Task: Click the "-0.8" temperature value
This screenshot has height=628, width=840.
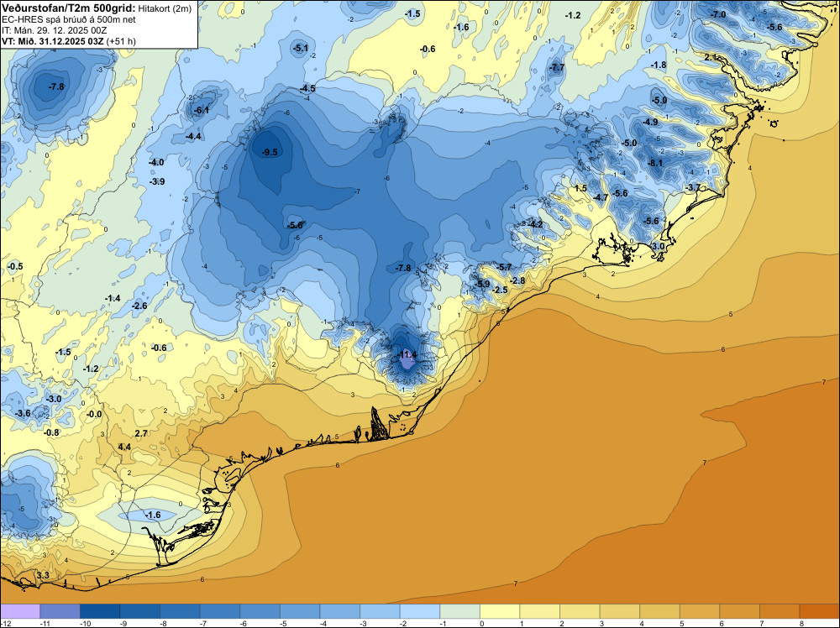Action: pos(51,432)
